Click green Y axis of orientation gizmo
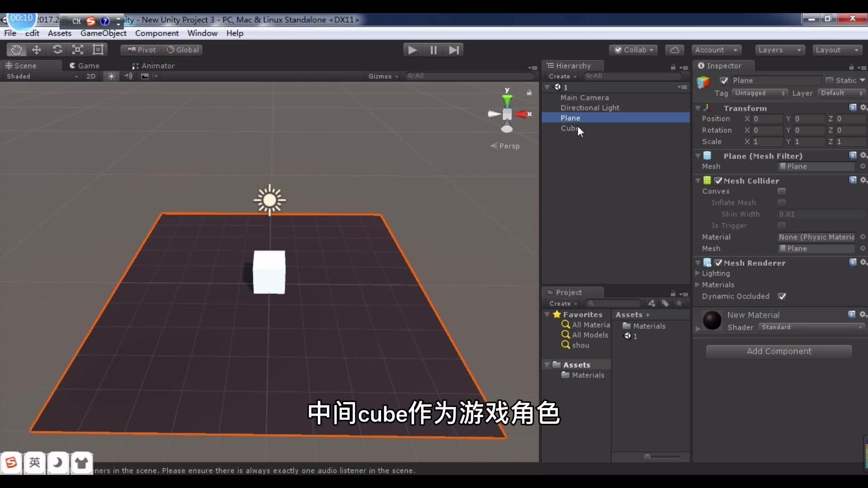Viewport: 868px width, 488px height. coord(507,100)
